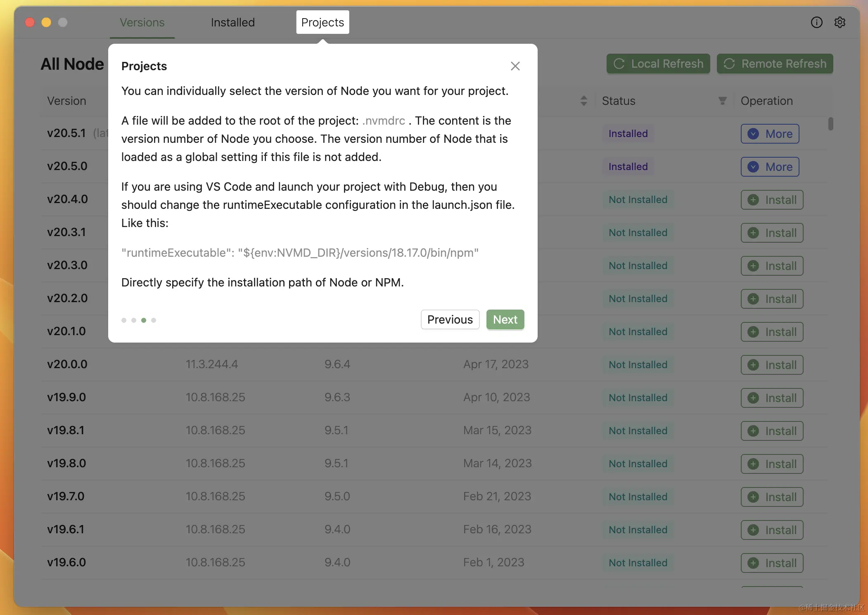Screen dimensions: 868x615
Task: Go back with Previous button
Action: coord(450,319)
